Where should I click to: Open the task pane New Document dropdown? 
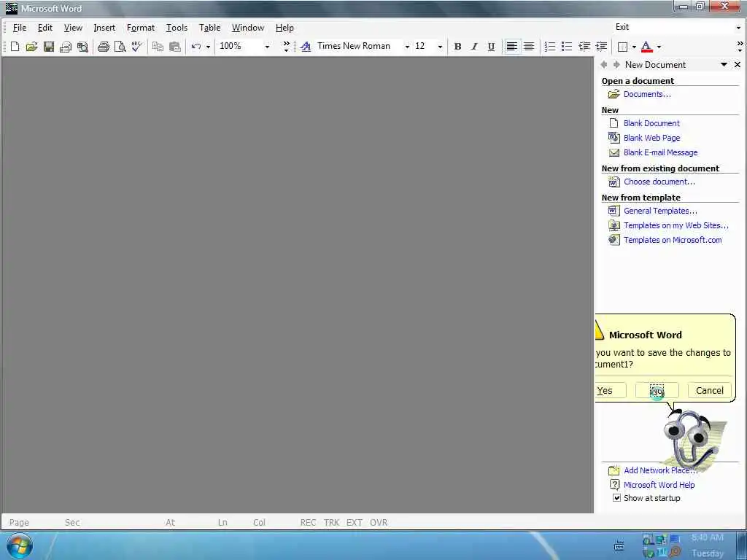(724, 64)
